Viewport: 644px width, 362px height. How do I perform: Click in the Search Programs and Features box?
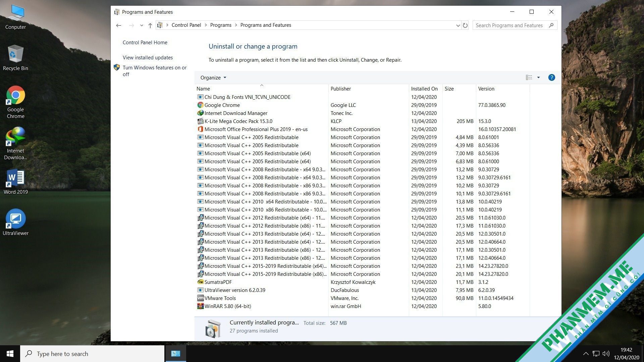(511, 25)
